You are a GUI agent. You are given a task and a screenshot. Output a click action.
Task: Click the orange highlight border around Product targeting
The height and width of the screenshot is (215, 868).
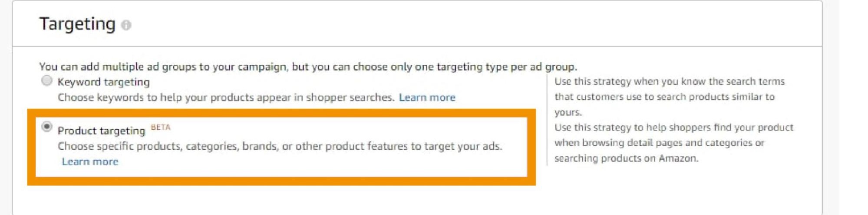(281, 113)
